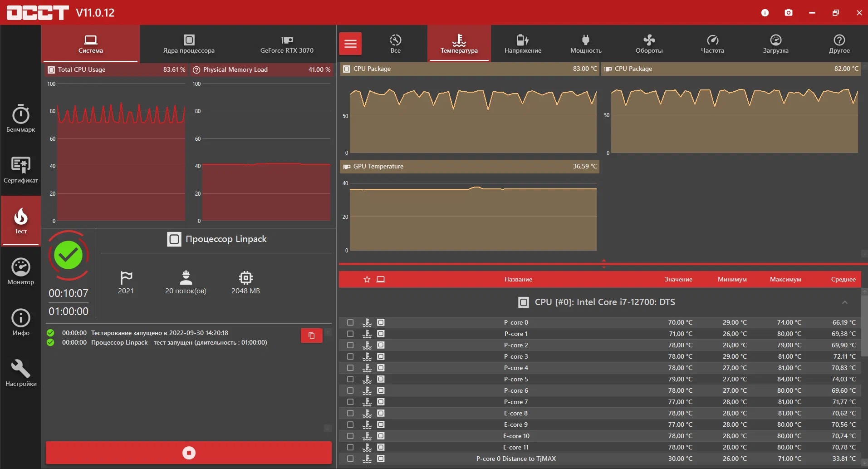Viewport: 868px width, 469px height.
Task: Click graph icon in P-core 5 row
Action: (381, 379)
